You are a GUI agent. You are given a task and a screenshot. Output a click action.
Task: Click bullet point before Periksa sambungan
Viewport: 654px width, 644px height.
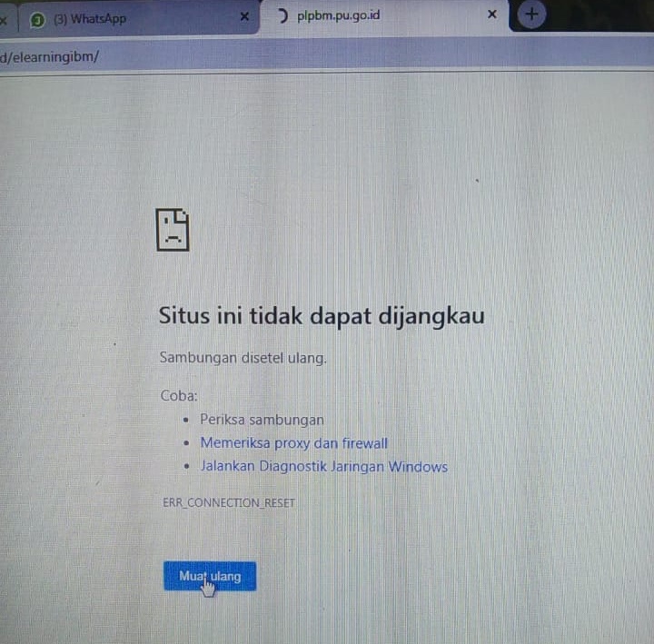(x=186, y=421)
